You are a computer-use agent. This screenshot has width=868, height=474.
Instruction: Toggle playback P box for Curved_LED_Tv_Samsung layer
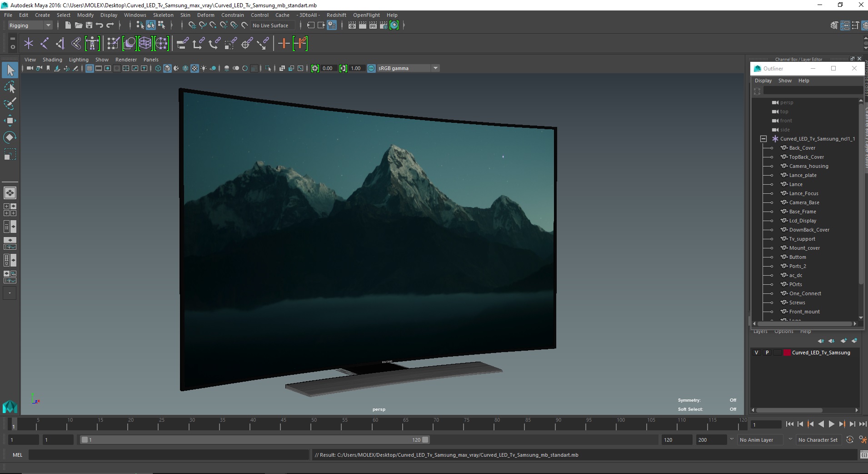click(x=767, y=353)
